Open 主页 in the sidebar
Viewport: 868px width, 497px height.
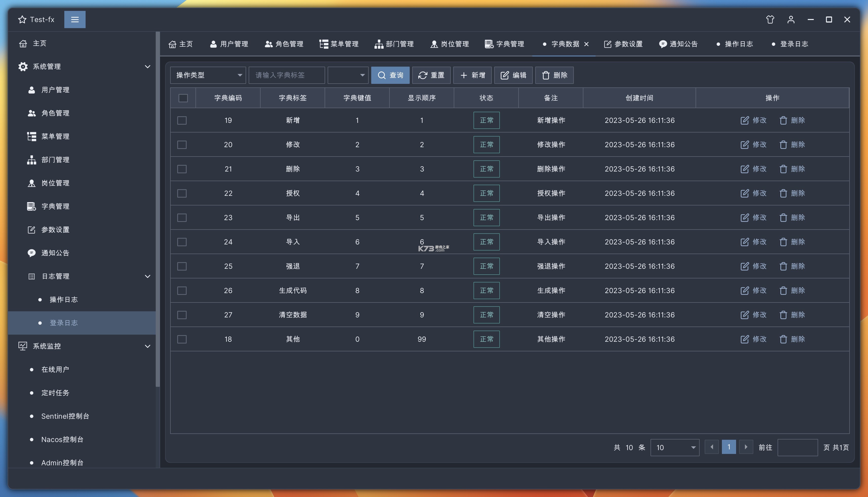pos(82,43)
